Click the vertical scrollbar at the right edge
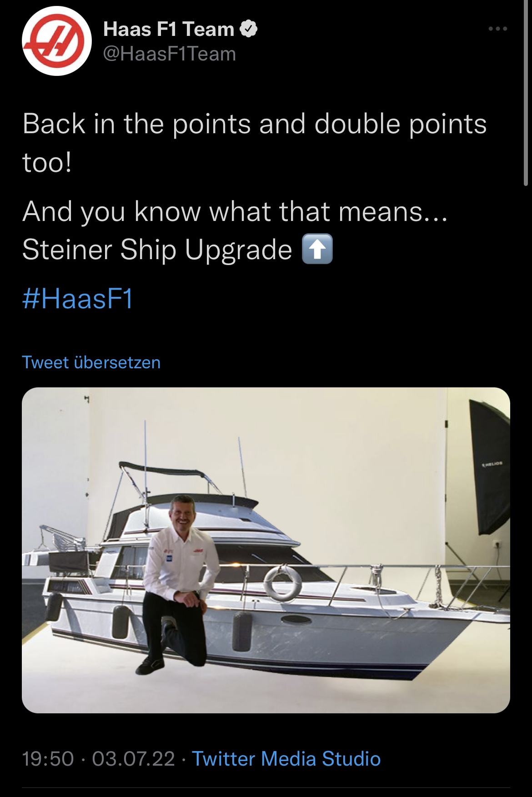The image size is (532, 797). pyautogui.click(x=526, y=93)
